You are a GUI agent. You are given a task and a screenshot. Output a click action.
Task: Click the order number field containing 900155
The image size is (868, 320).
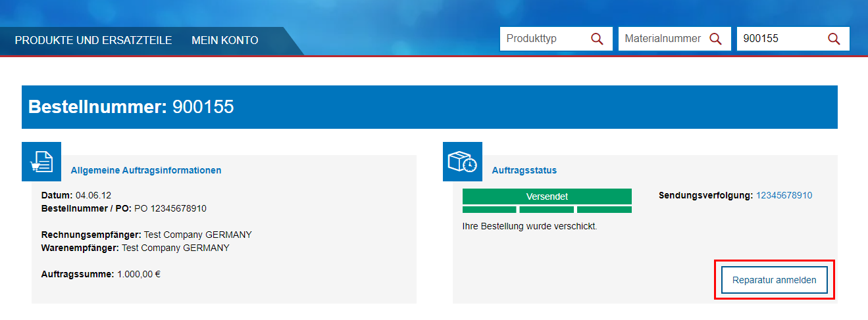point(793,39)
